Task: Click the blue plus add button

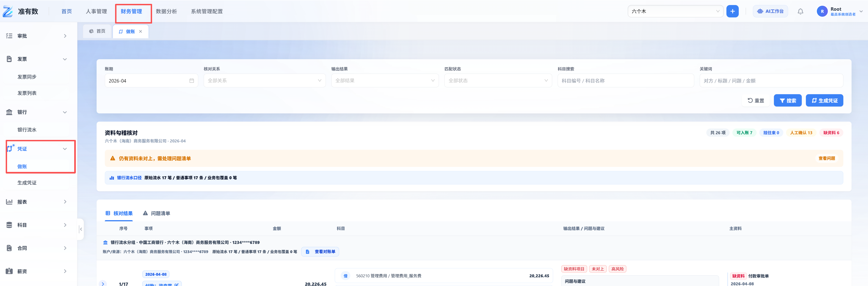Action: point(732,11)
